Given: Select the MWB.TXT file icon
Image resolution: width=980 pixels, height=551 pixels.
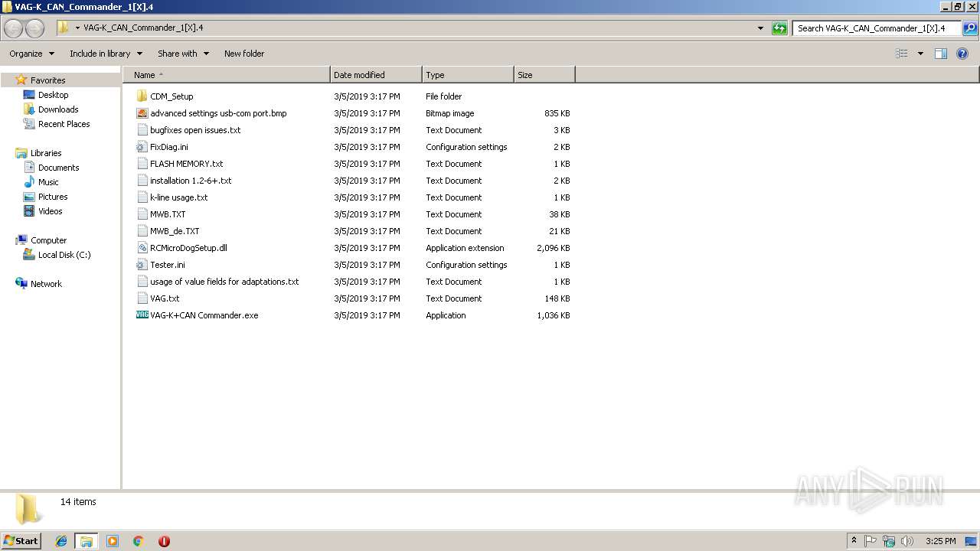Looking at the screenshot, I should tap(142, 214).
